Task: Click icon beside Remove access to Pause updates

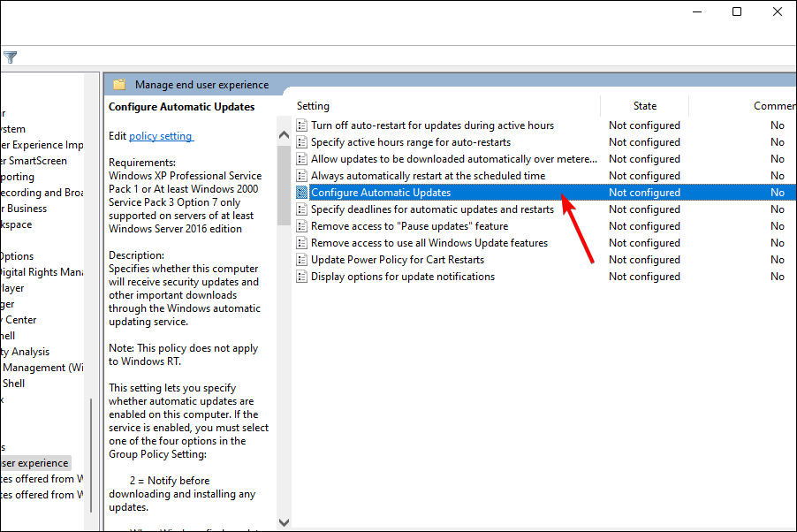Action: coord(302,226)
